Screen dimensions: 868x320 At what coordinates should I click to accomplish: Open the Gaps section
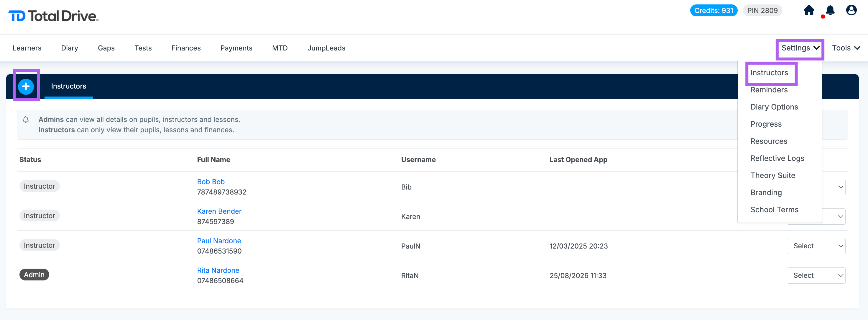pos(106,48)
